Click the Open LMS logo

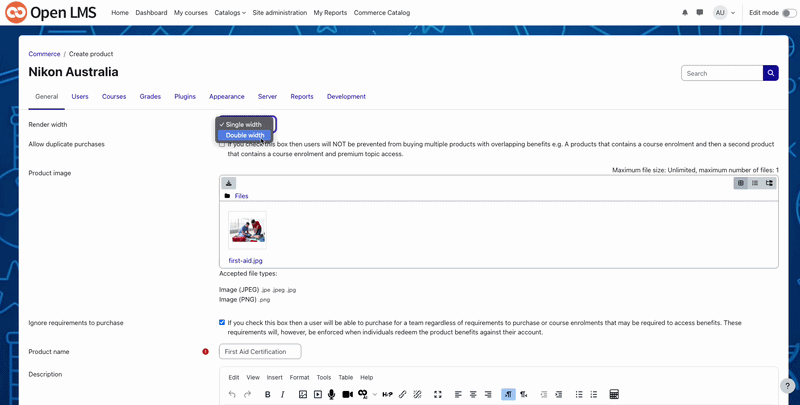coord(51,12)
